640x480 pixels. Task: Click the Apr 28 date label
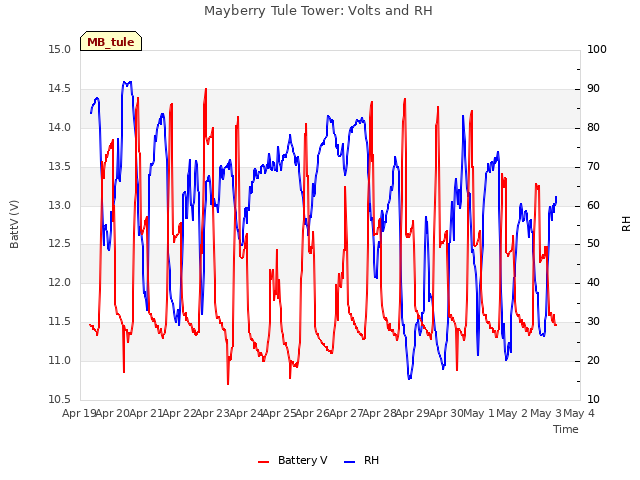(x=379, y=414)
